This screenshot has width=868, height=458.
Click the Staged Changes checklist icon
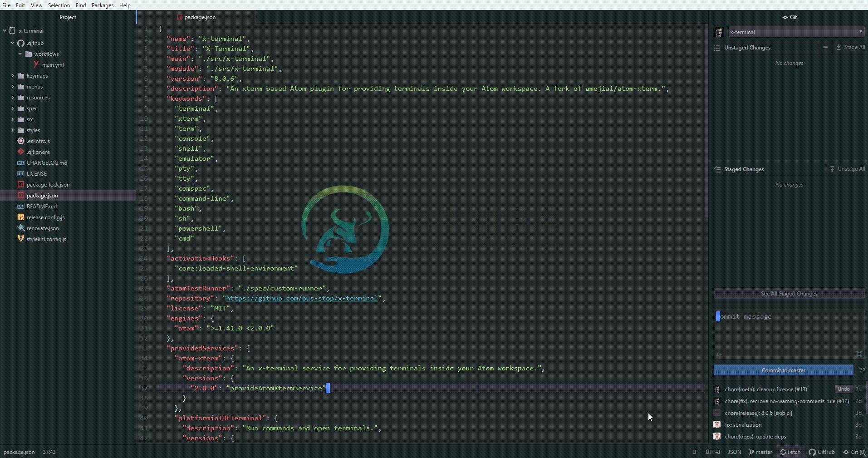click(717, 169)
